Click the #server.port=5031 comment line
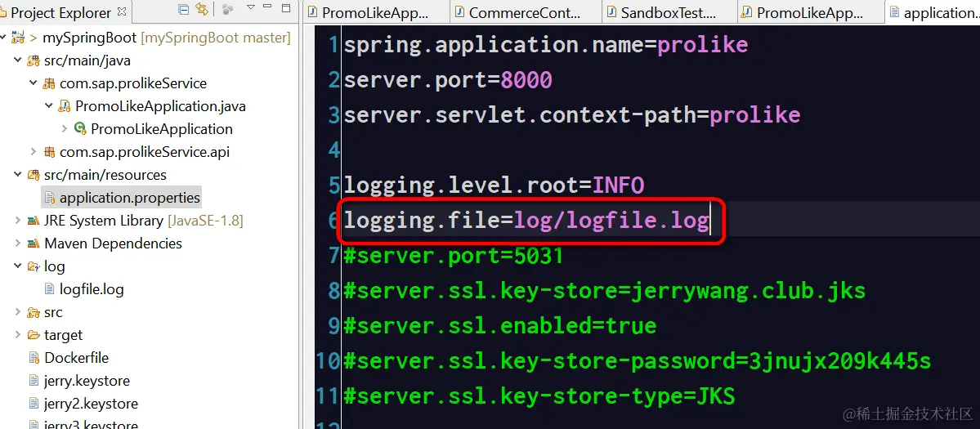 (x=453, y=256)
